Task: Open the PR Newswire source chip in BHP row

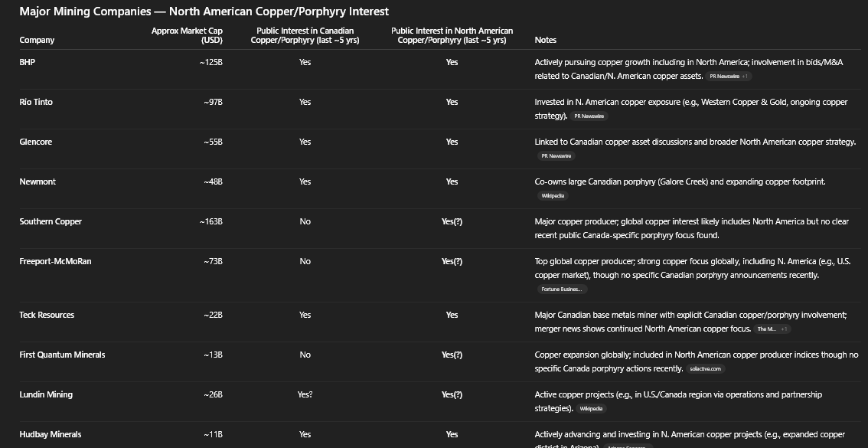Action: pos(724,77)
